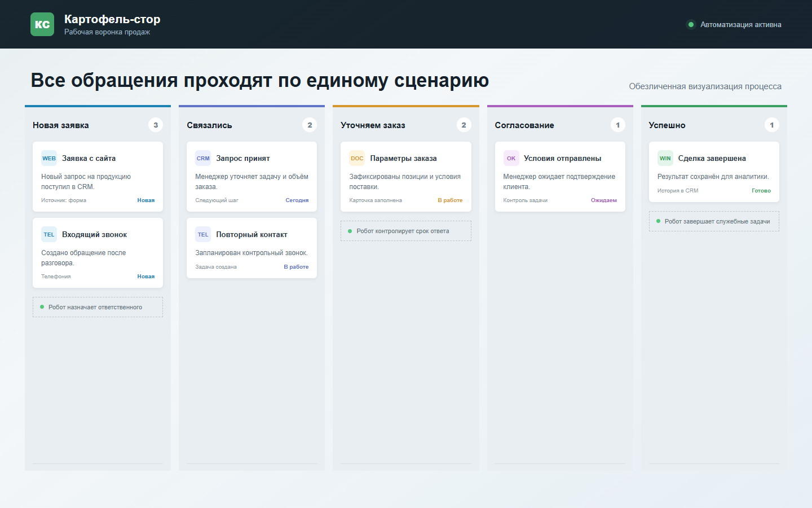
Task: Click the Задача создана text
Action: 216,267
